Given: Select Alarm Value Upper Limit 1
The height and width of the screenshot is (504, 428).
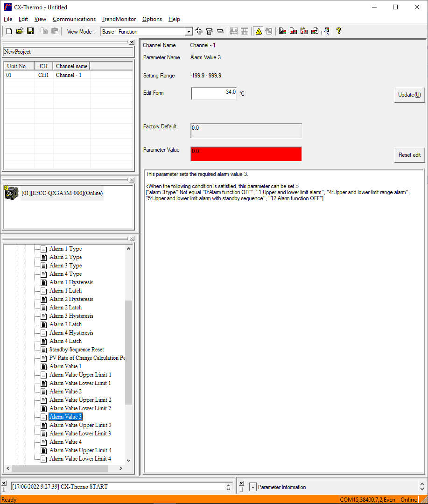Looking at the screenshot, I should coord(80,375).
